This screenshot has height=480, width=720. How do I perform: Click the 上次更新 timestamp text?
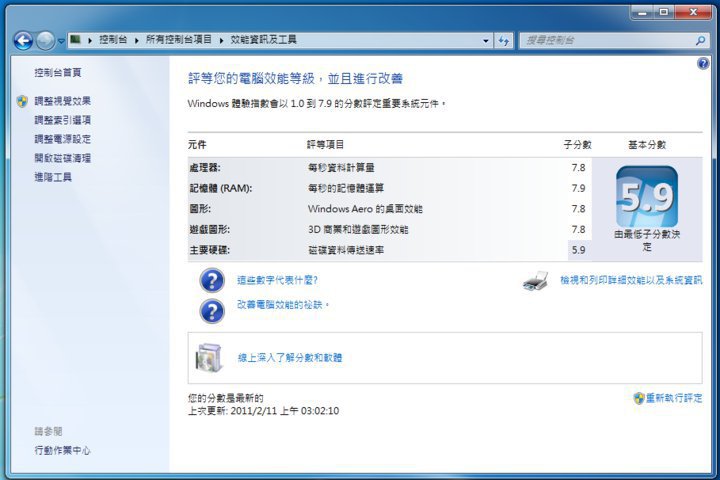pos(264,411)
